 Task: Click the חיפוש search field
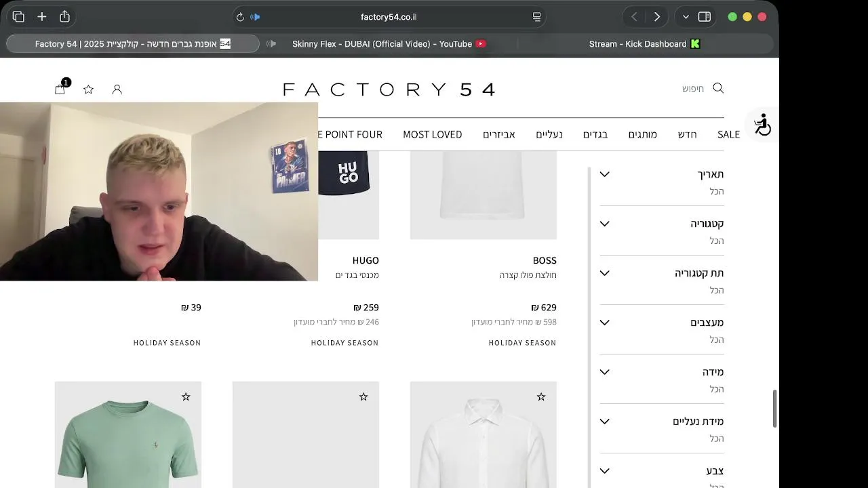coord(693,89)
